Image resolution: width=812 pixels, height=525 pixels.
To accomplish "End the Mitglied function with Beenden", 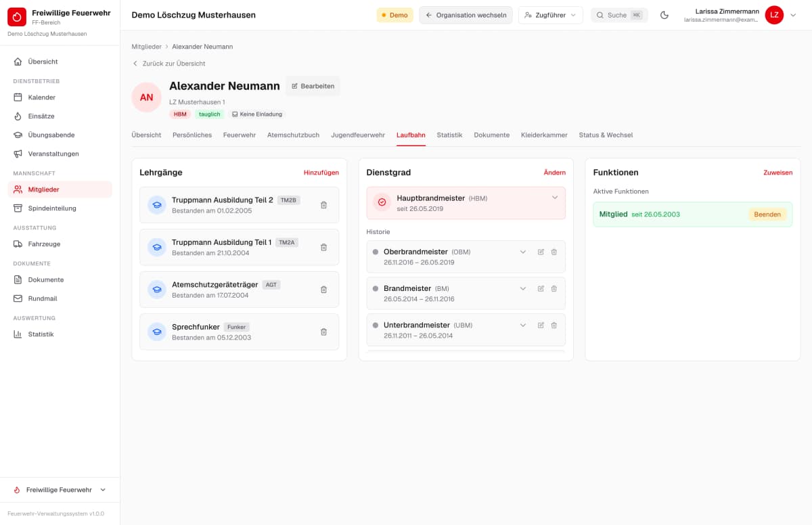I will click(767, 214).
